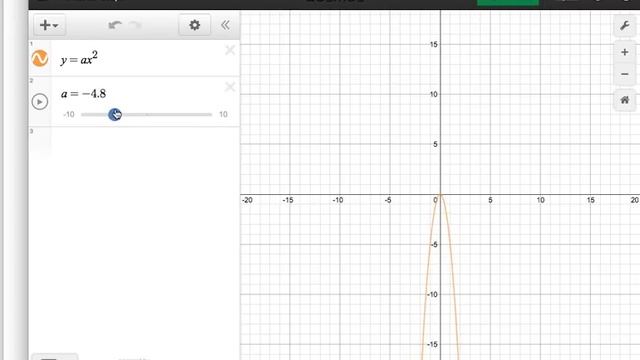Screen dimensions: 640x360
Task: Edit the value a = −4.8
Action: (84, 94)
